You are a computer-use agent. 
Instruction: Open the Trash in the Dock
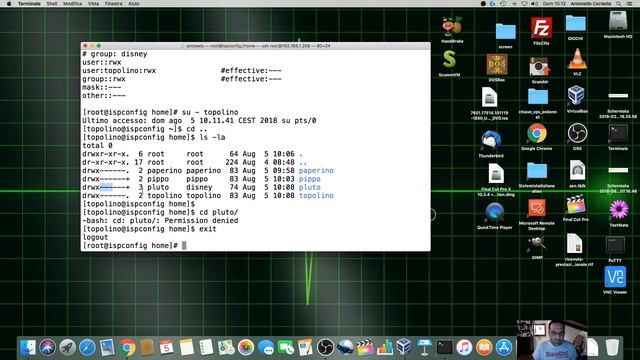click(612, 348)
